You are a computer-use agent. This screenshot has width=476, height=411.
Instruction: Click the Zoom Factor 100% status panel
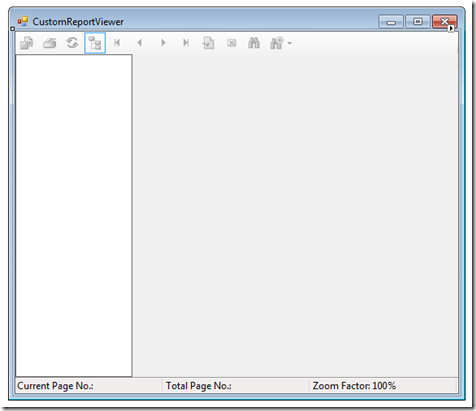(x=383, y=386)
